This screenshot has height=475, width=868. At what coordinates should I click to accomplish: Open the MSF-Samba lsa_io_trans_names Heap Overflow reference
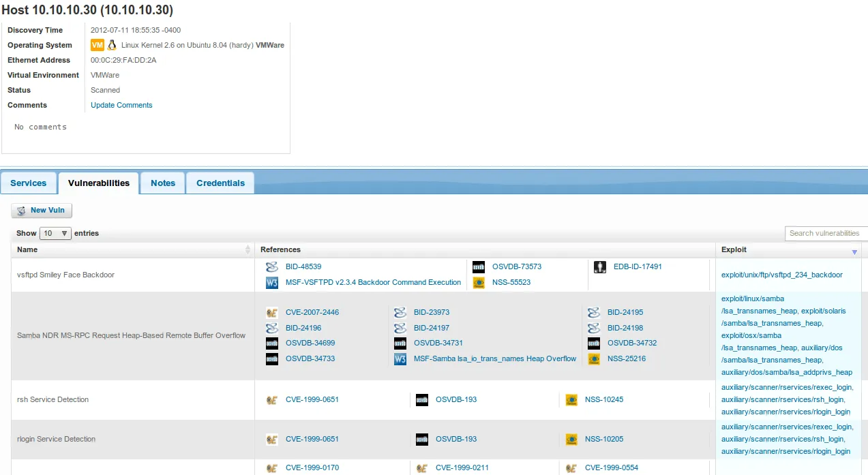pos(494,359)
